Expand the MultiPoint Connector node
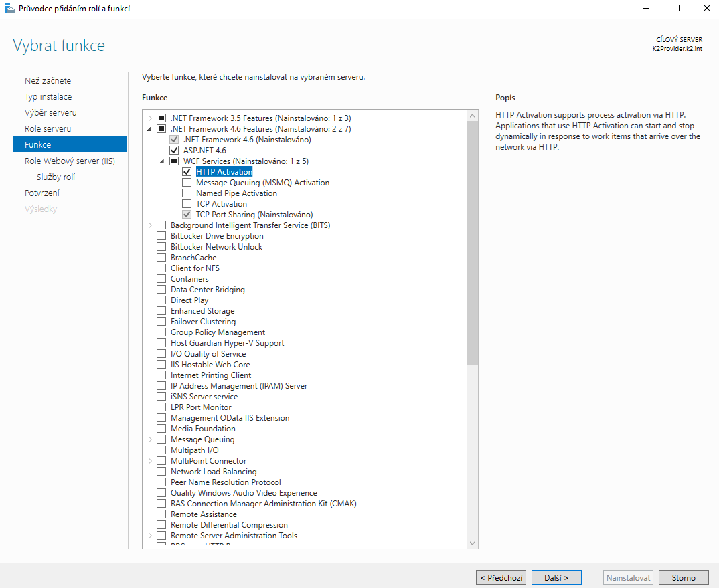Image resolution: width=719 pixels, height=588 pixels. 150,461
